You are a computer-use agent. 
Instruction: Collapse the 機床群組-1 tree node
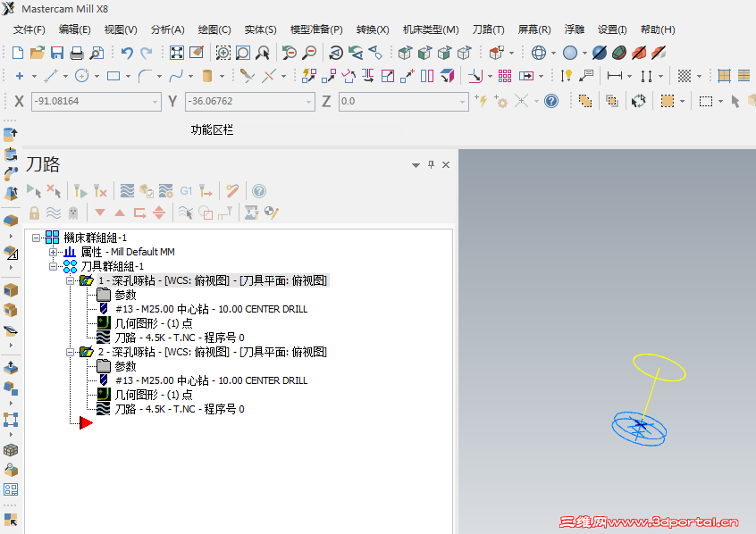click(x=36, y=238)
